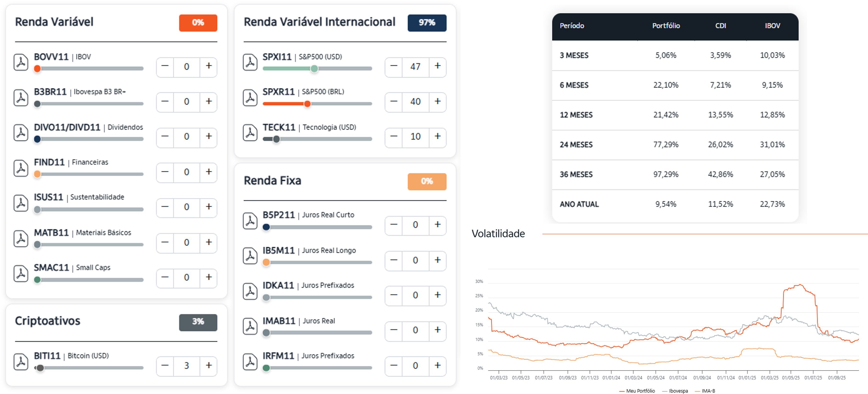The width and height of the screenshot is (868, 394).
Task: Increase the IMAB11 allocation with plus
Action: (437, 330)
